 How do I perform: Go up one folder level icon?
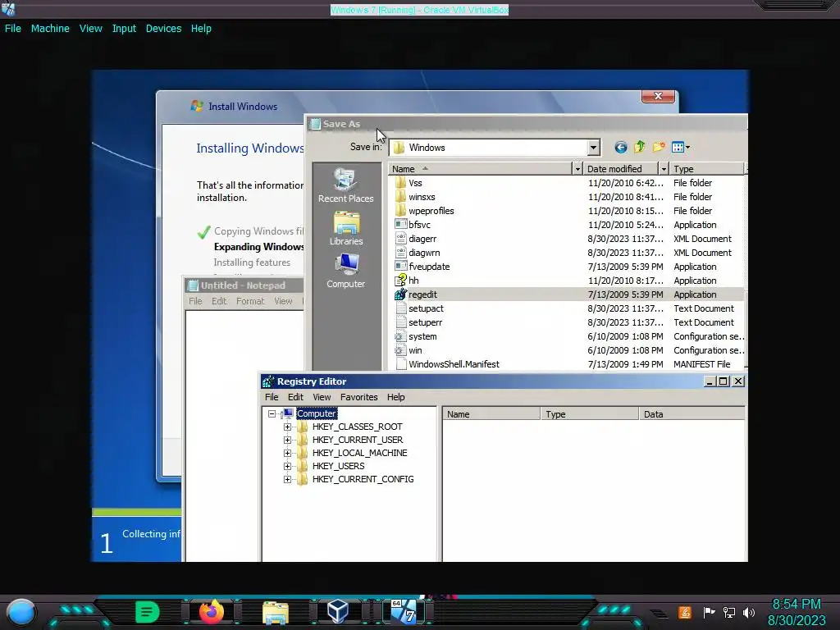[x=640, y=147]
